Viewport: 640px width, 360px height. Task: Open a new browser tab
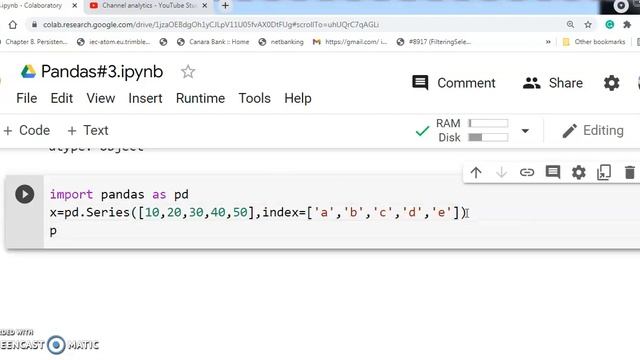pyautogui.click(x=225, y=6)
